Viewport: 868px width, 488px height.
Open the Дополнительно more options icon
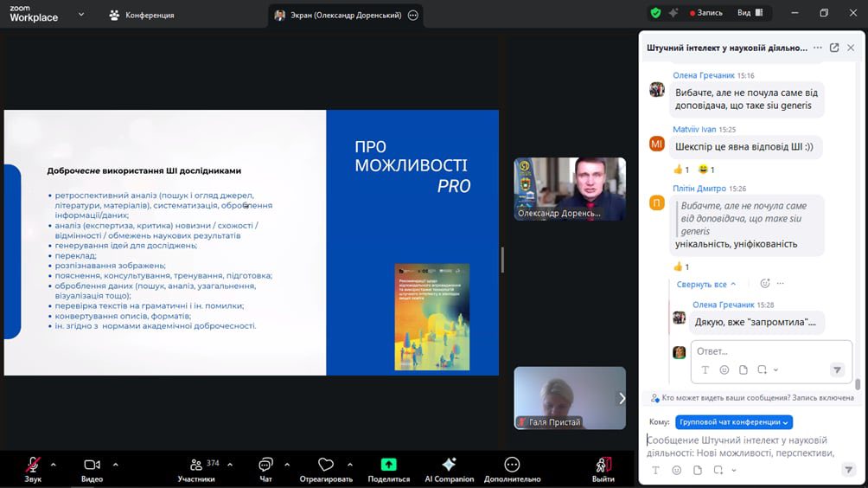coord(512,465)
